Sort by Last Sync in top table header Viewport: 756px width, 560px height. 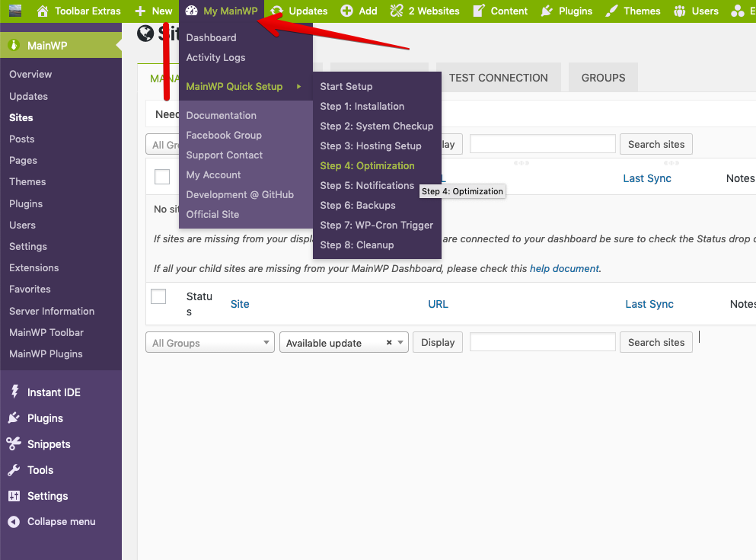point(646,178)
